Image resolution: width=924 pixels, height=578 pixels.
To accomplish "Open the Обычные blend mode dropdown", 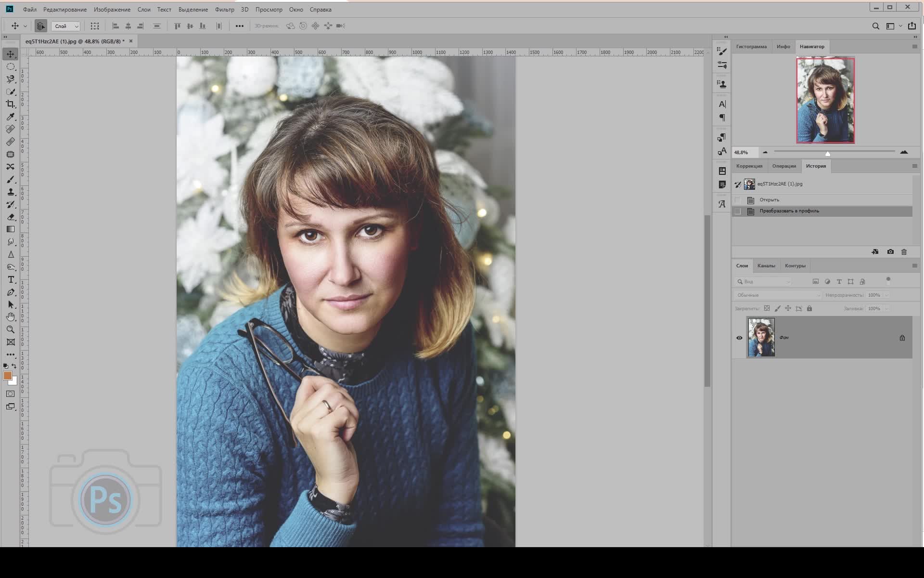I will pyautogui.click(x=777, y=295).
